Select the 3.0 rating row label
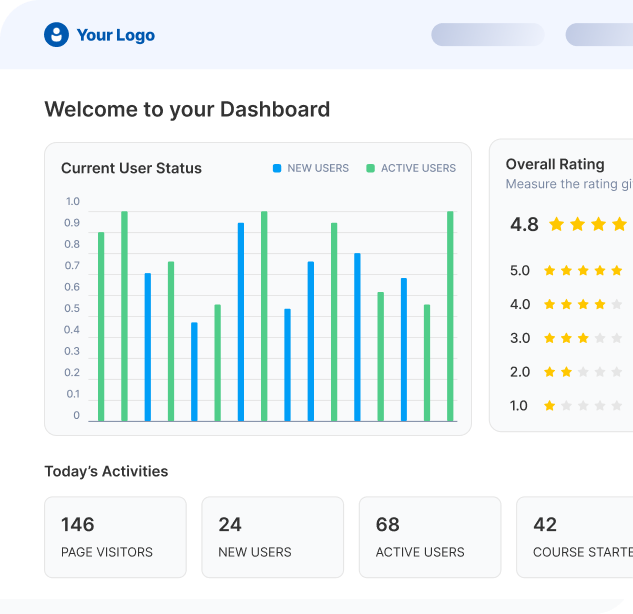This screenshot has width=633, height=614. [x=520, y=338]
